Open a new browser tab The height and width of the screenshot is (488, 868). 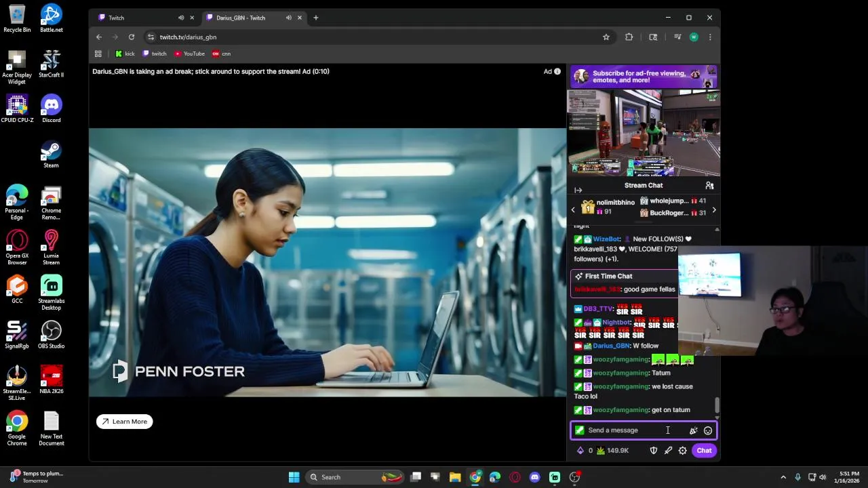click(x=316, y=18)
